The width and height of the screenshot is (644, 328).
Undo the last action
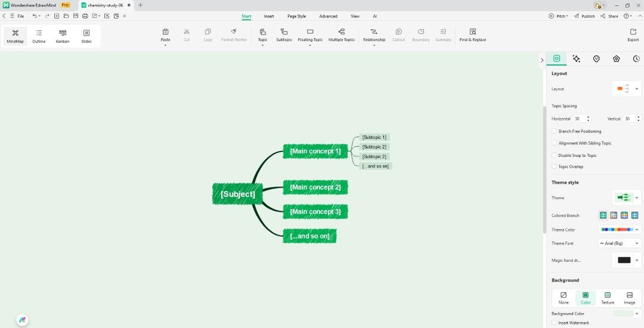pyautogui.click(x=35, y=16)
